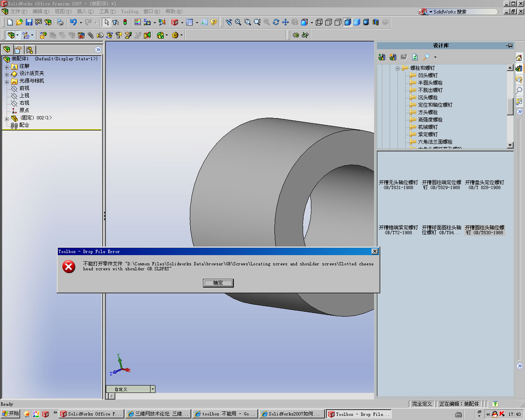Open the SolidWorks Resources home tab icon
Viewport: 525px width, 420px height.
click(519, 57)
